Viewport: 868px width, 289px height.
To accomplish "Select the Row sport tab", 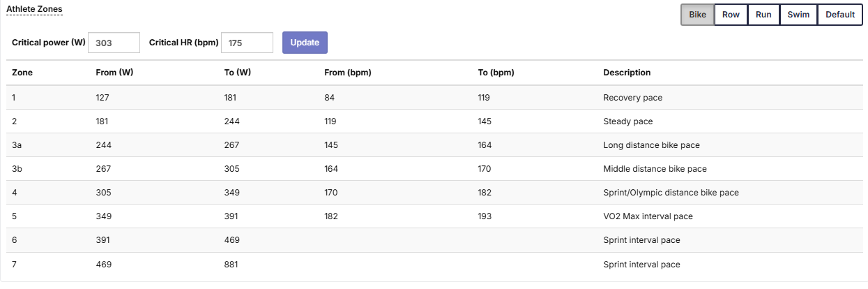I will 731,15.
